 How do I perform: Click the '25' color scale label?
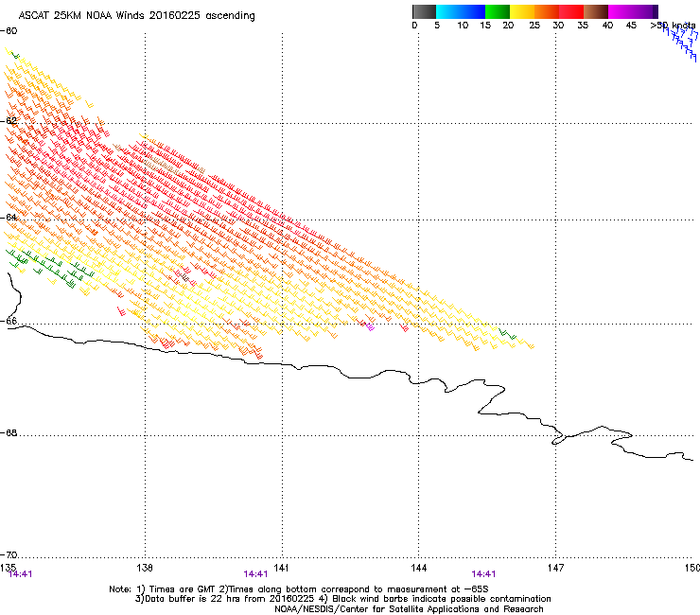[x=534, y=26]
